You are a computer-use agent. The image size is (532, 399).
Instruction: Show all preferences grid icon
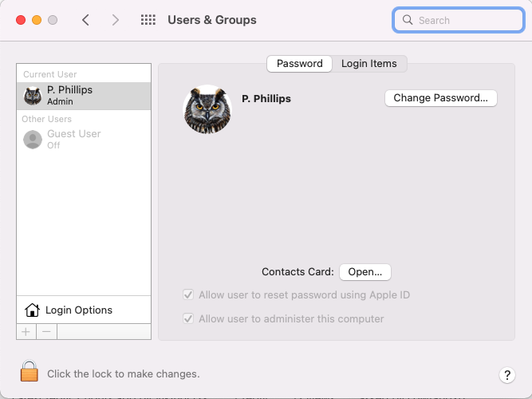pos(148,20)
